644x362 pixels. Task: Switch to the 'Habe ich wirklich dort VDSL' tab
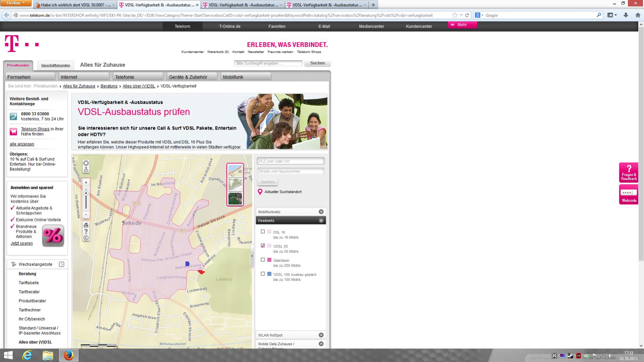click(75, 5)
